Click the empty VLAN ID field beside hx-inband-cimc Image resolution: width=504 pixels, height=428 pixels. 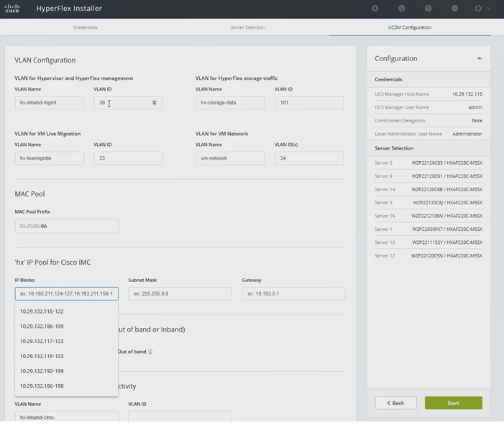click(180, 416)
